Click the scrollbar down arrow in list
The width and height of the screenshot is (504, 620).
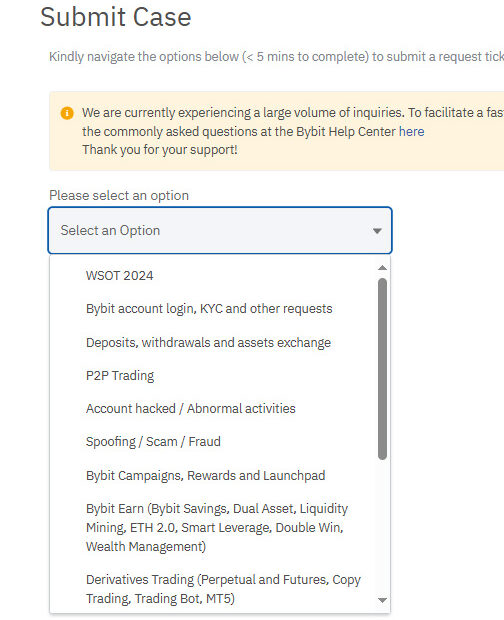coord(382,600)
